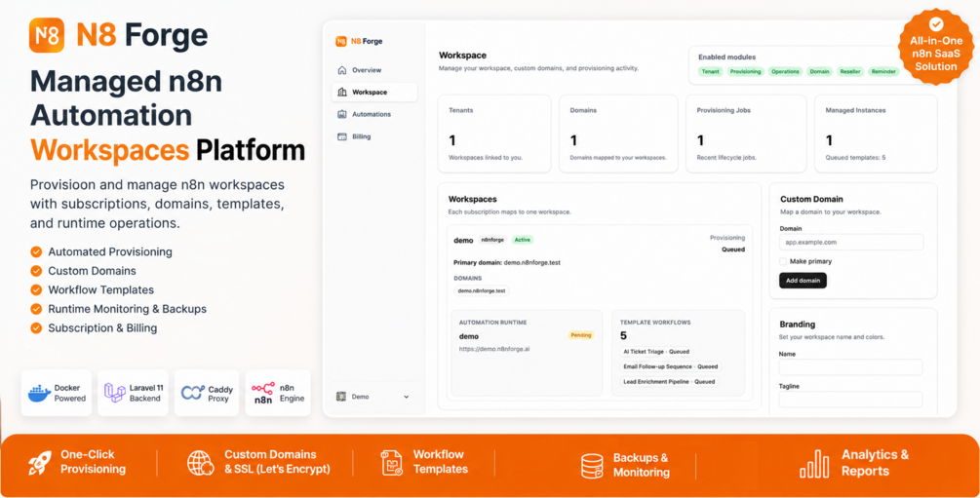Click the n8nforge tag next to demo
Image resolution: width=980 pixels, height=498 pixels.
[x=492, y=240]
